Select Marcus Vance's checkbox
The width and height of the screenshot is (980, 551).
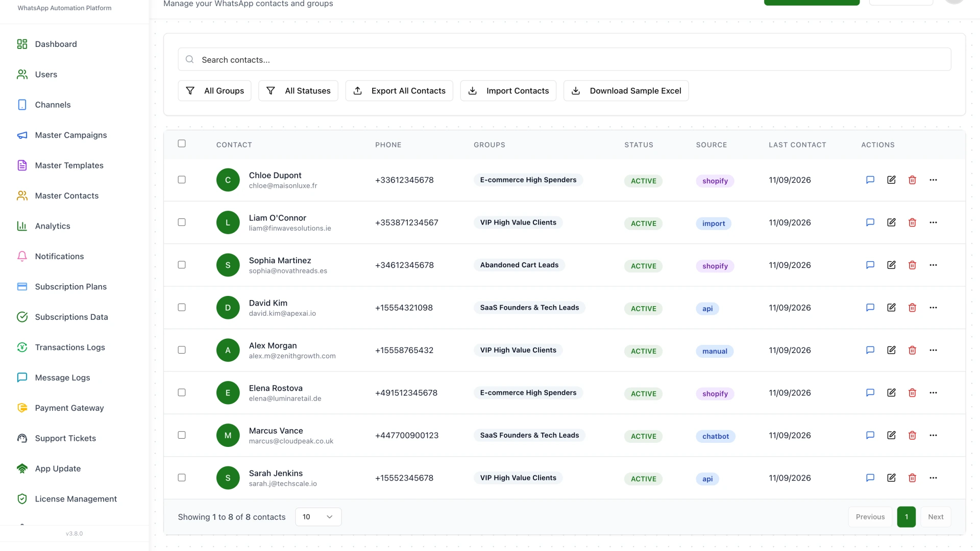coord(182,435)
